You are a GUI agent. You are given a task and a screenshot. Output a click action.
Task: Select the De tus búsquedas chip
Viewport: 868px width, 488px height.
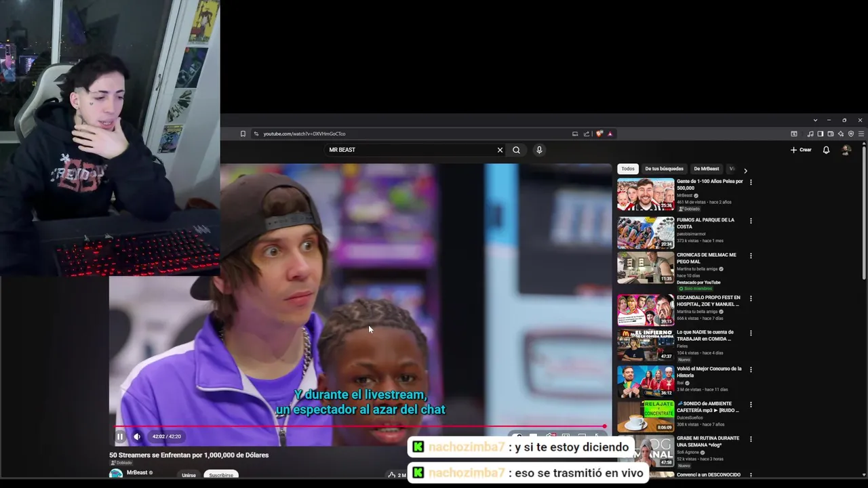point(665,169)
